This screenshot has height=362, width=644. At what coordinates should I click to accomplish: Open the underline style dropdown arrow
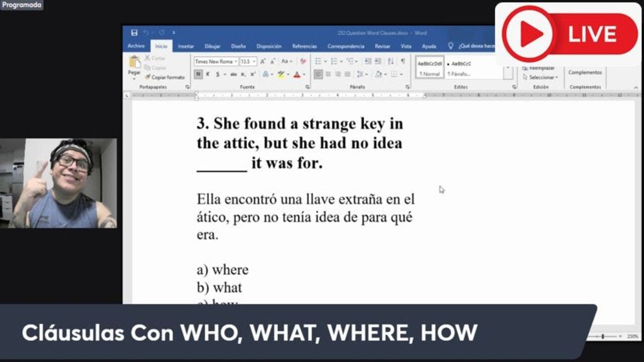point(224,74)
